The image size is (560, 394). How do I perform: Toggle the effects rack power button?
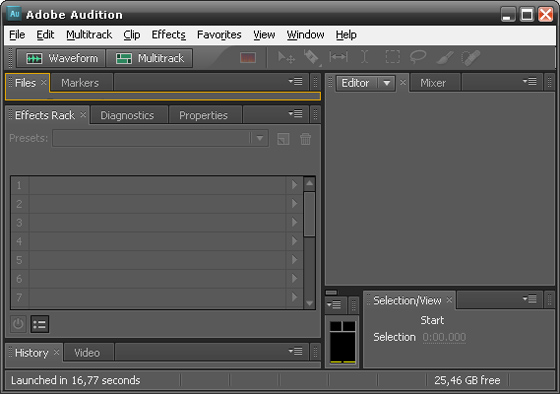click(18, 324)
